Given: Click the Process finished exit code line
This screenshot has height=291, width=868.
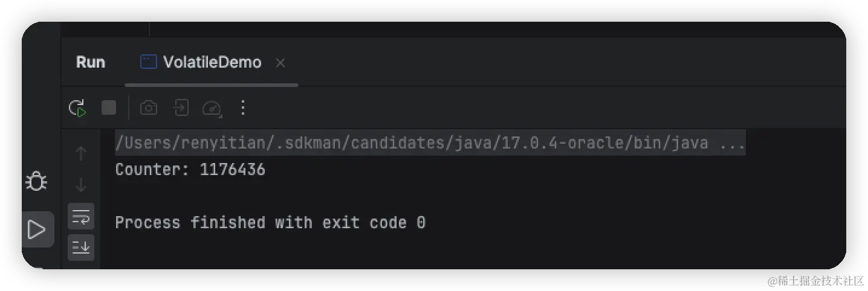Looking at the screenshot, I should (x=270, y=223).
